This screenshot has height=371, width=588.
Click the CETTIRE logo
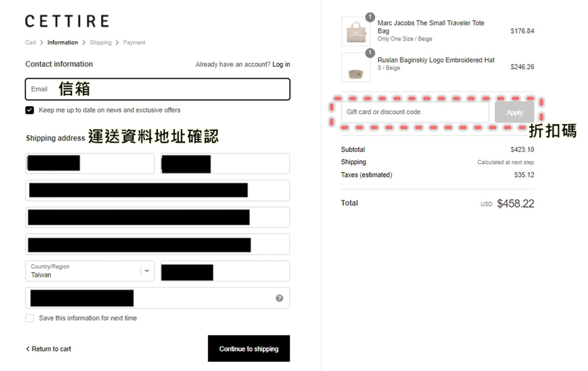[67, 21]
